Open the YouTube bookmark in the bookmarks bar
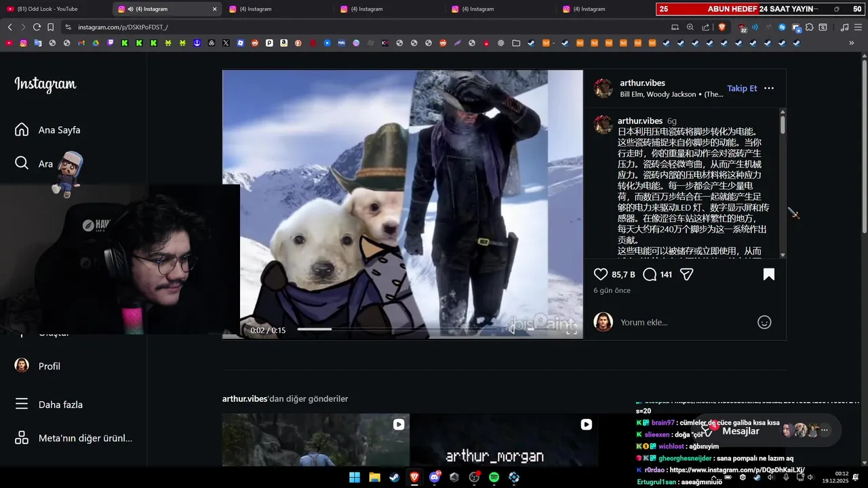This screenshot has height=488, width=868. click(9, 43)
